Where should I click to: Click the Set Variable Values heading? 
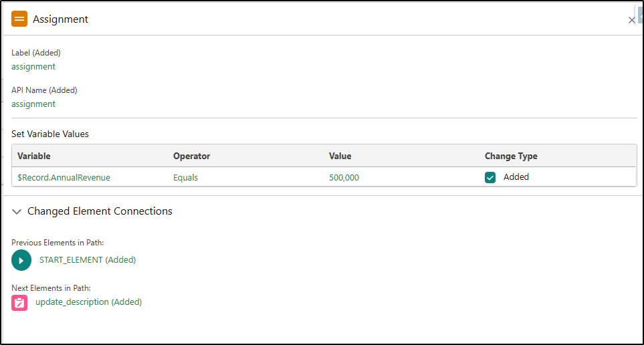pyautogui.click(x=50, y=134)
